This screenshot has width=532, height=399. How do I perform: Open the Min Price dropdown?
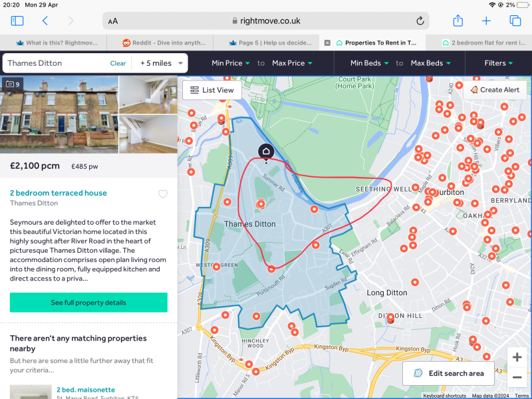(x=230, y=63)
